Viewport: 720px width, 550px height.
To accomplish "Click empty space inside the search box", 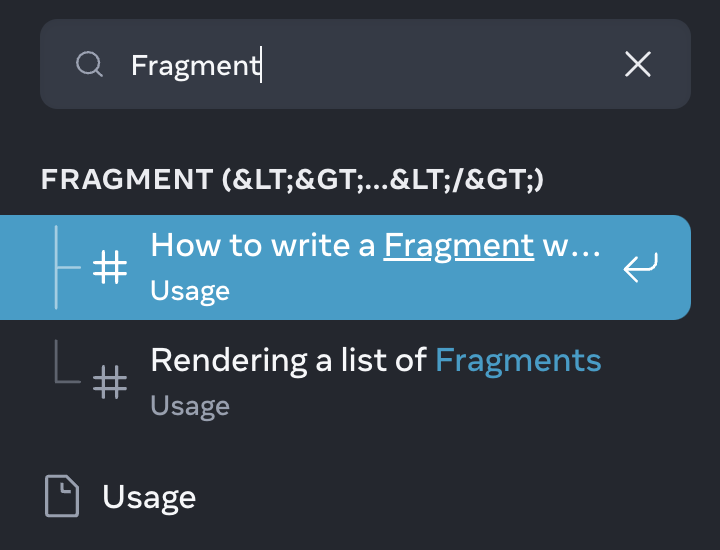I will pos(441,64).
